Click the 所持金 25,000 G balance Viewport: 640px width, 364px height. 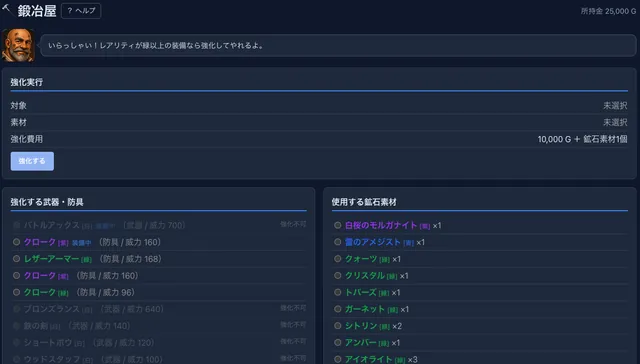pos(608,11)
